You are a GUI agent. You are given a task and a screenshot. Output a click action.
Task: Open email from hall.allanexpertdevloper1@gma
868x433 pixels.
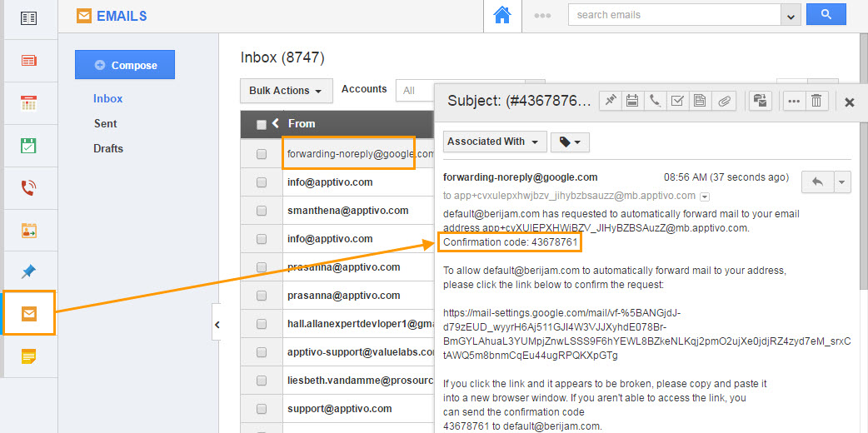click(361, 323)
